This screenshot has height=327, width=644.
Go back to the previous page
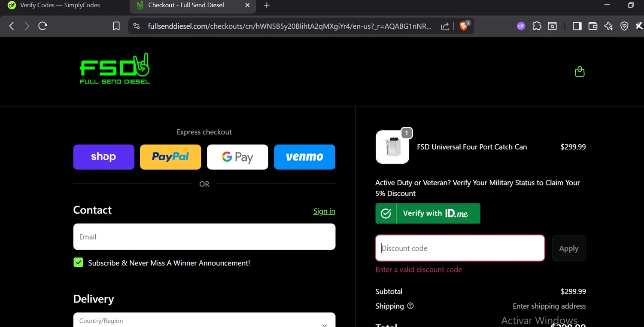(12, 26)
